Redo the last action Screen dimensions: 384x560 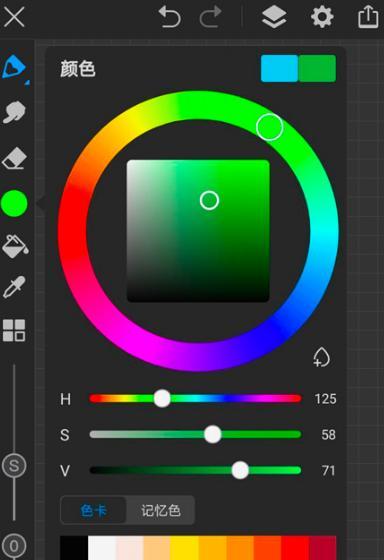point(210,17)
